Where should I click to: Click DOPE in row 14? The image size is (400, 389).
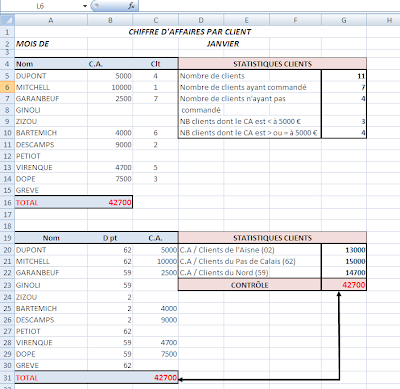coord(26,179)
